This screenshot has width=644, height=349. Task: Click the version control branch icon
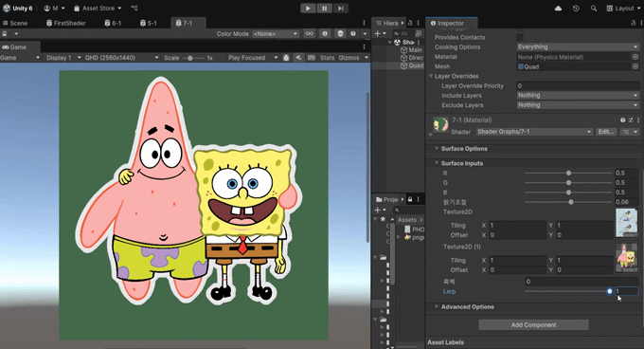[x=134, y=9]
